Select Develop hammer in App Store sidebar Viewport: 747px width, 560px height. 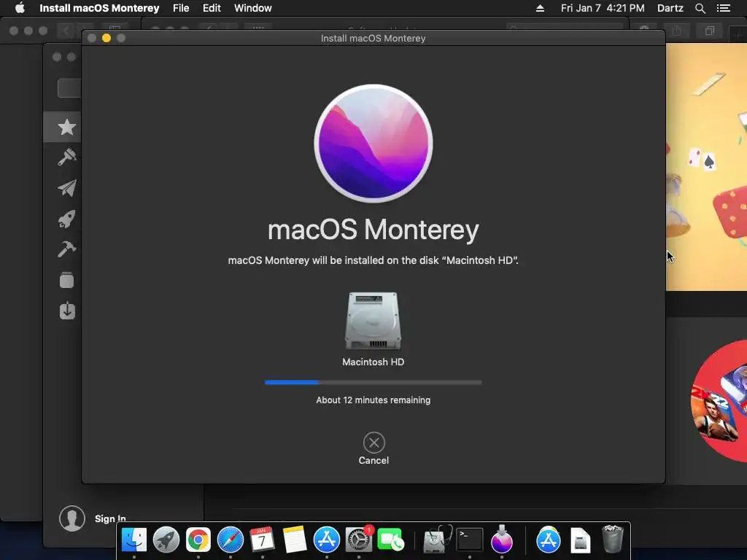(x=66, y=249)
